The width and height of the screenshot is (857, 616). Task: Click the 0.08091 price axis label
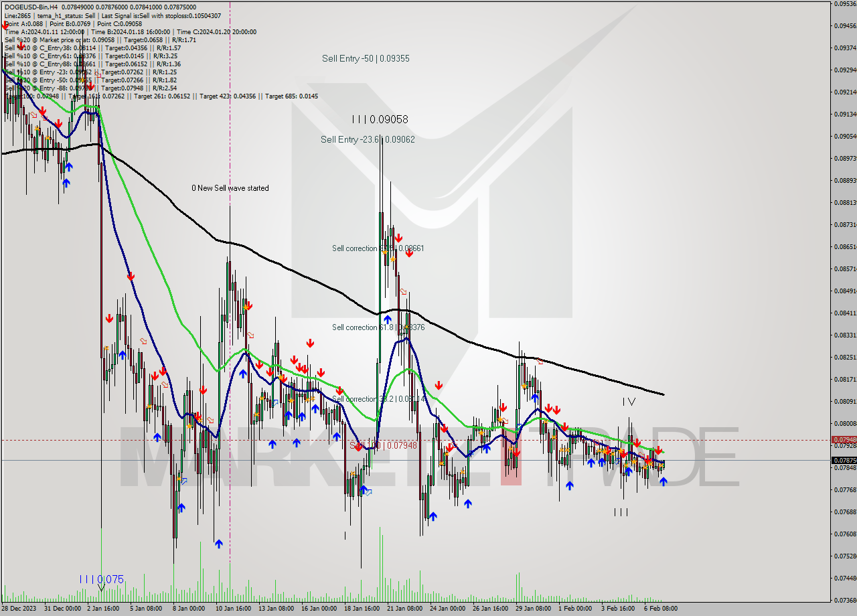coord(845,401)
